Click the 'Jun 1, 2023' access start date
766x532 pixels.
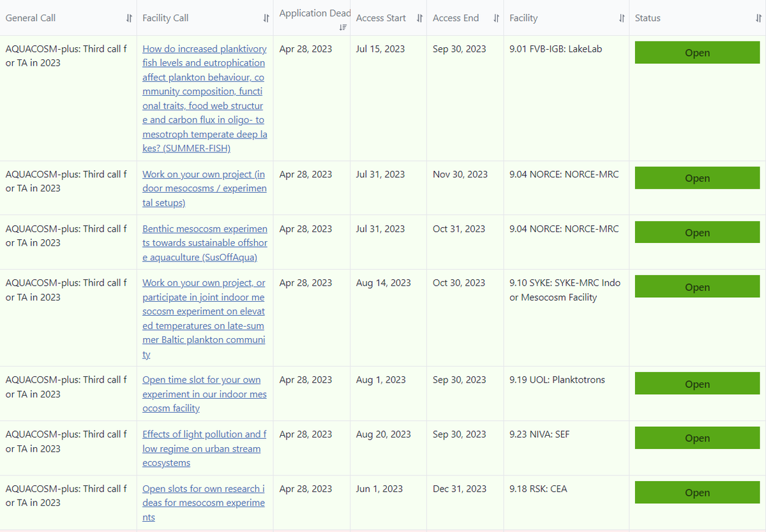point(379,489)
